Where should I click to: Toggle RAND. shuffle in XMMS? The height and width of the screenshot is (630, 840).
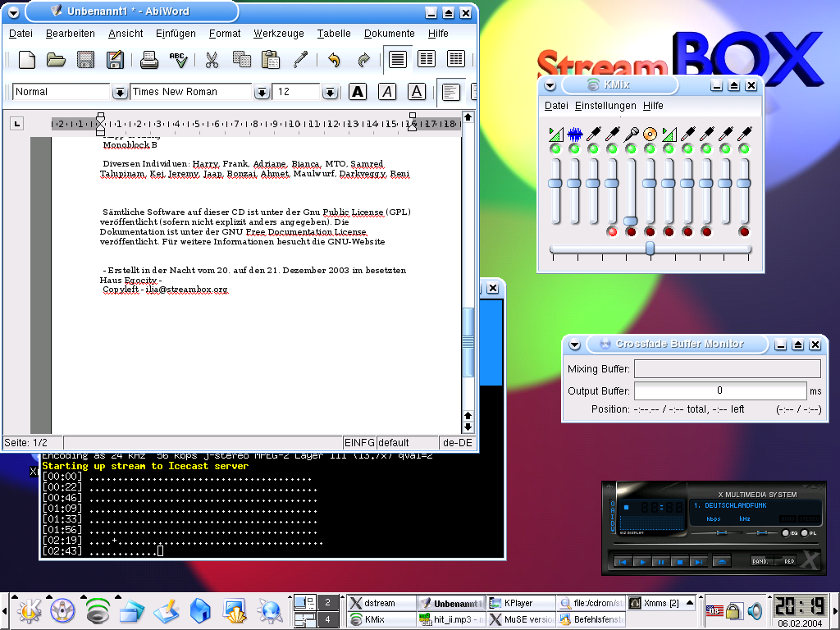pos(760,561)
